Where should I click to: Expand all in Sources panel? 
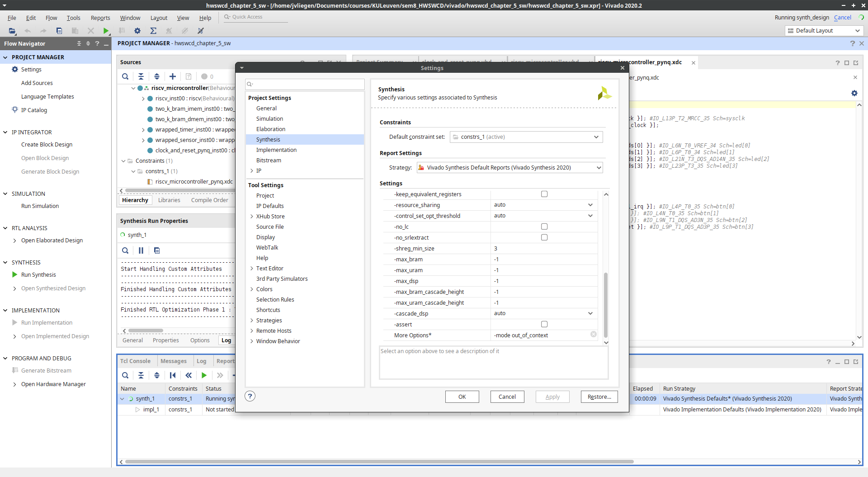(157, 76)
